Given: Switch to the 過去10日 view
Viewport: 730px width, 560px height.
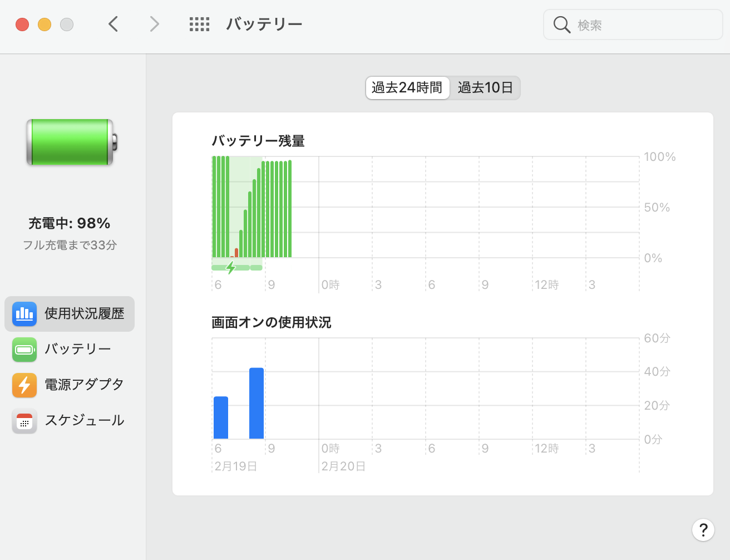Looking at the screenshot, I should tap(485, 87).
